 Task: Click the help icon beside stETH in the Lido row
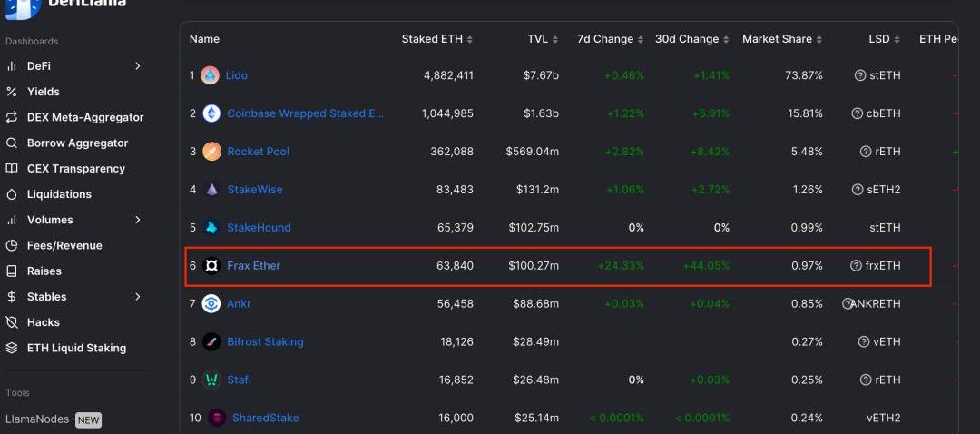pyautogui.click(x=860, y=75)
